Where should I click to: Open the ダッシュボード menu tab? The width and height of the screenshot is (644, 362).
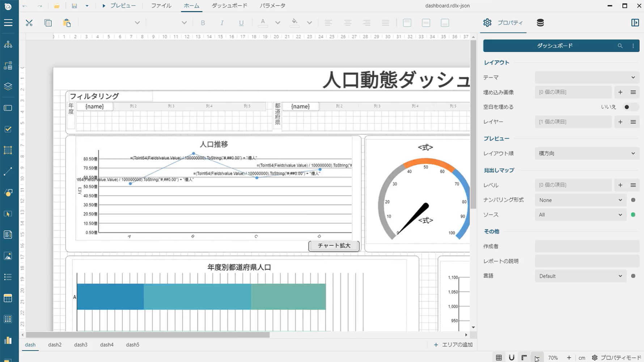[229, 6]
